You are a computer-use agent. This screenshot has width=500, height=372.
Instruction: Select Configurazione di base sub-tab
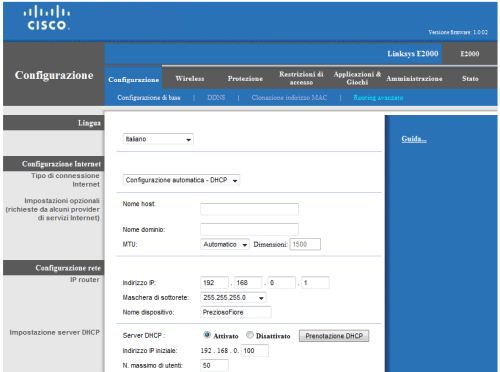click(149, 98)
